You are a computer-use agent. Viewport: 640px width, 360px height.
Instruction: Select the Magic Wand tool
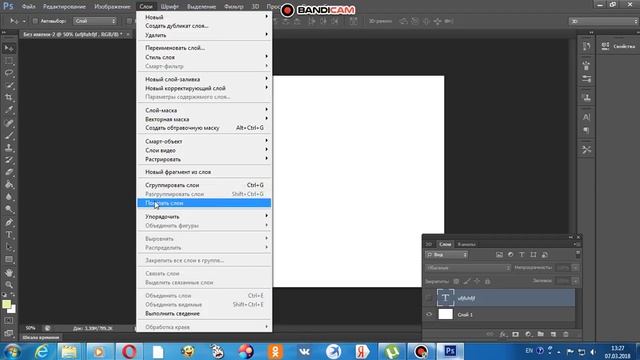pyautogui.click(x=9, y=86)
